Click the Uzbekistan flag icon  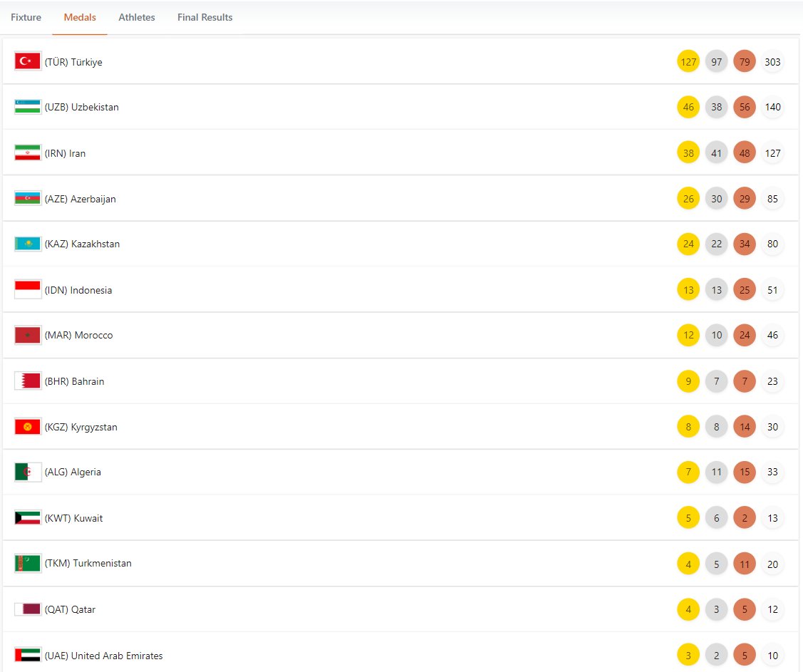click(x=28, y=107)
